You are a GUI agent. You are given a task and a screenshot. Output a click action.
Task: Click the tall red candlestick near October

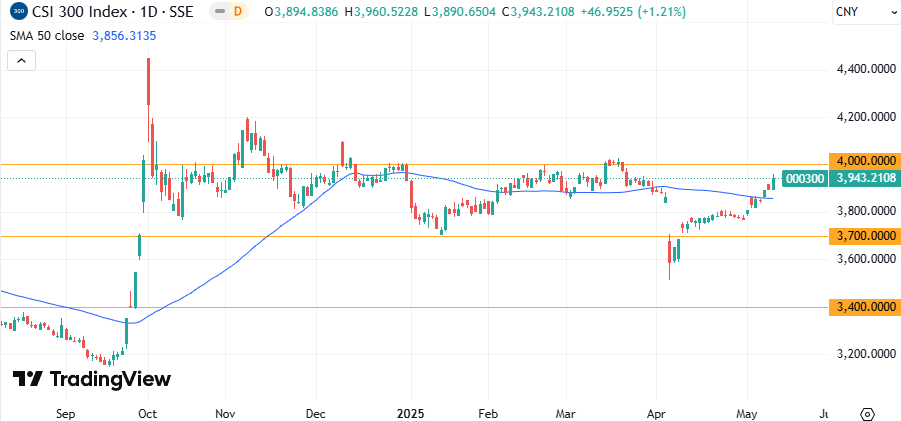coord(148,82)
